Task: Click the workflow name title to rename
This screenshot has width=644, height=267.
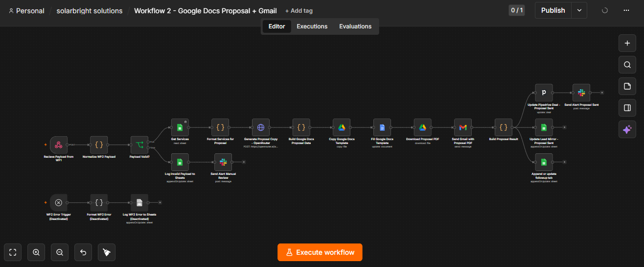Action: pyautogui.click(x=206, y=11)
